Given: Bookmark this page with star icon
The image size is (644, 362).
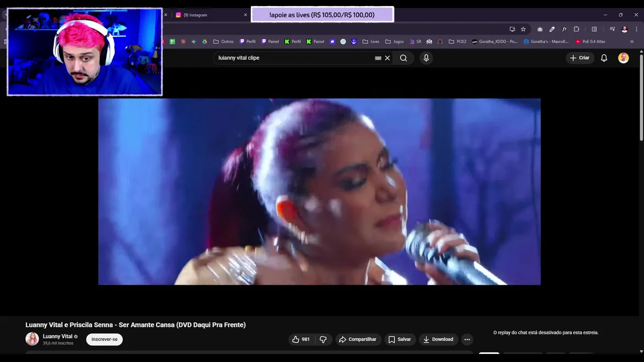Looking at the screenshot, I should [523, 29].
